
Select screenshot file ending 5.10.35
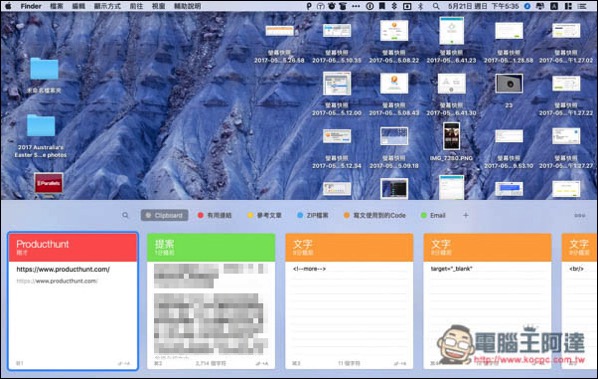337,43
